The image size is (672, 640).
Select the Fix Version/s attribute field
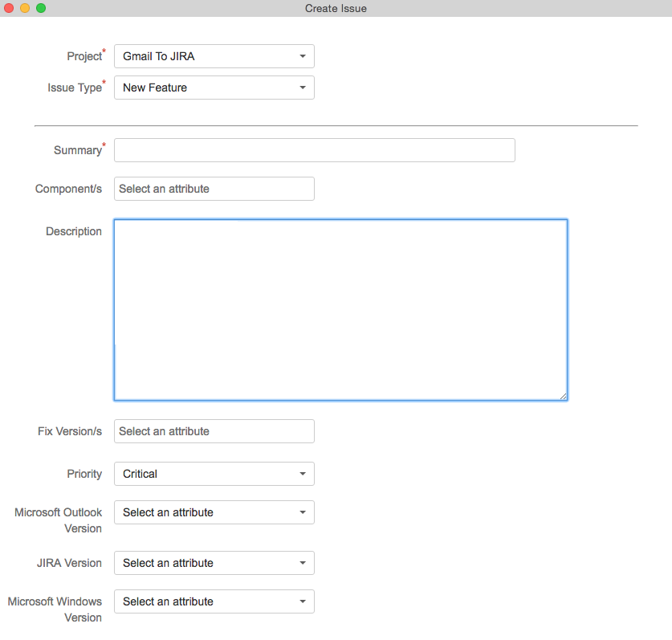tap(214, 431)
